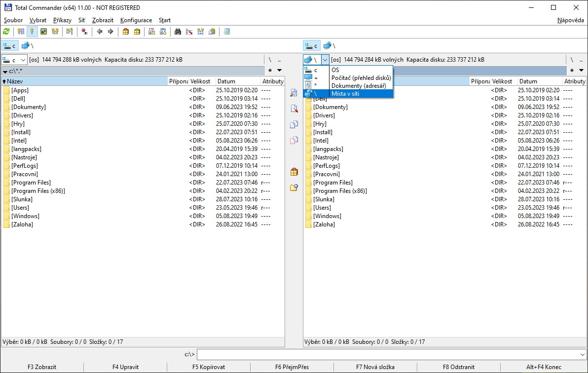Choose 'Místa v síti' in drive list
This screenshot has width=588, height=373.
(x=348, y=93)
